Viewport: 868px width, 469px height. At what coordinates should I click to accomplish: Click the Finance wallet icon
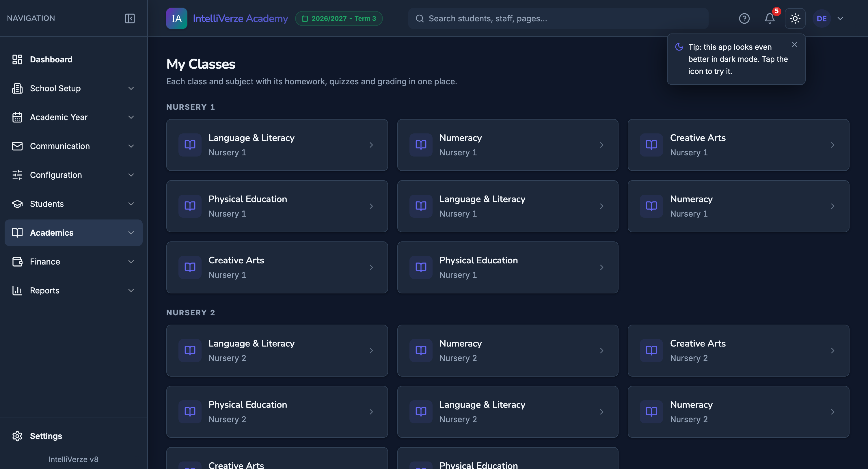(17, 261)
